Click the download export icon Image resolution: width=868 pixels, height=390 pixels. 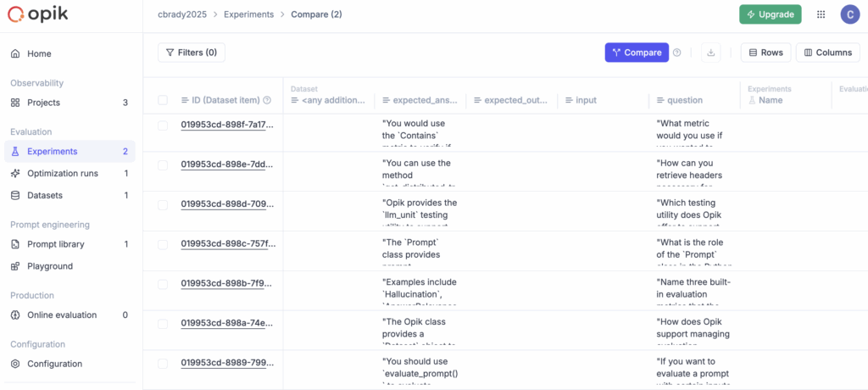[710, 53]
